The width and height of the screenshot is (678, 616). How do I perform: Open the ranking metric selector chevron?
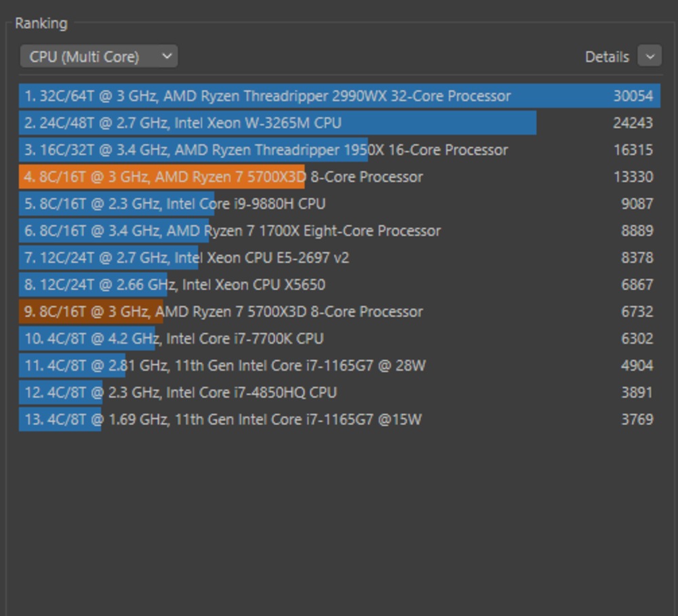pyautogui.click(x=165, y=57)
